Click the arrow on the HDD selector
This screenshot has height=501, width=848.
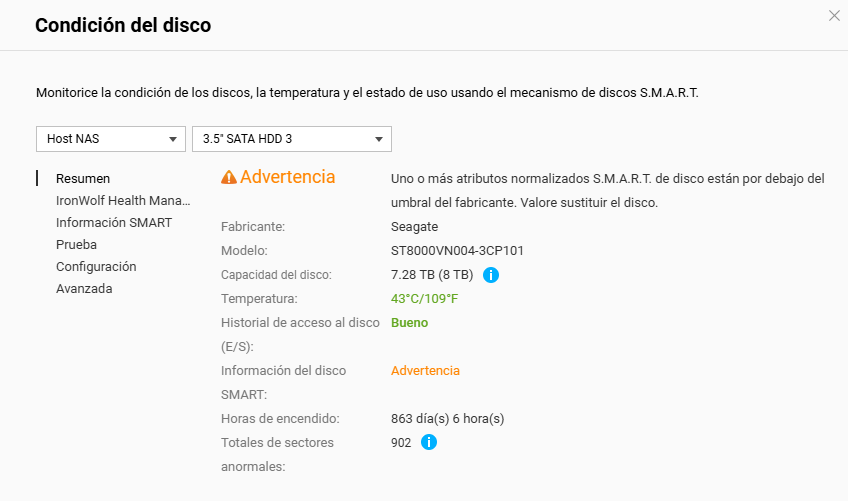(x=379, y=139)
